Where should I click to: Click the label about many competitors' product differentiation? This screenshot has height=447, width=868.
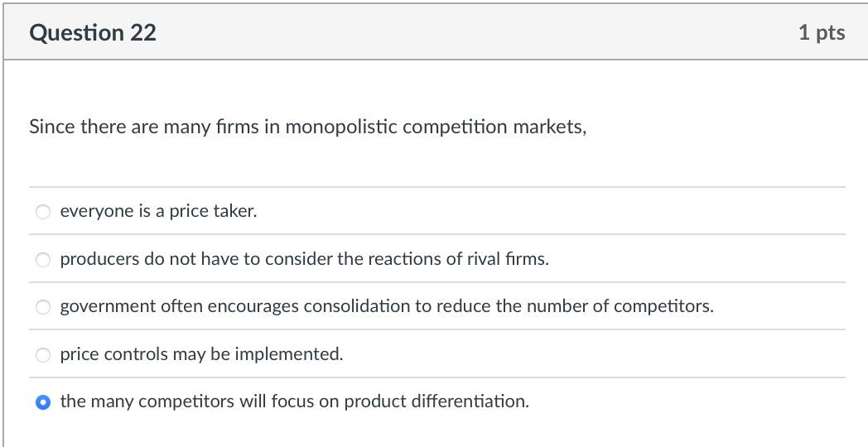(x=295, y=401)
